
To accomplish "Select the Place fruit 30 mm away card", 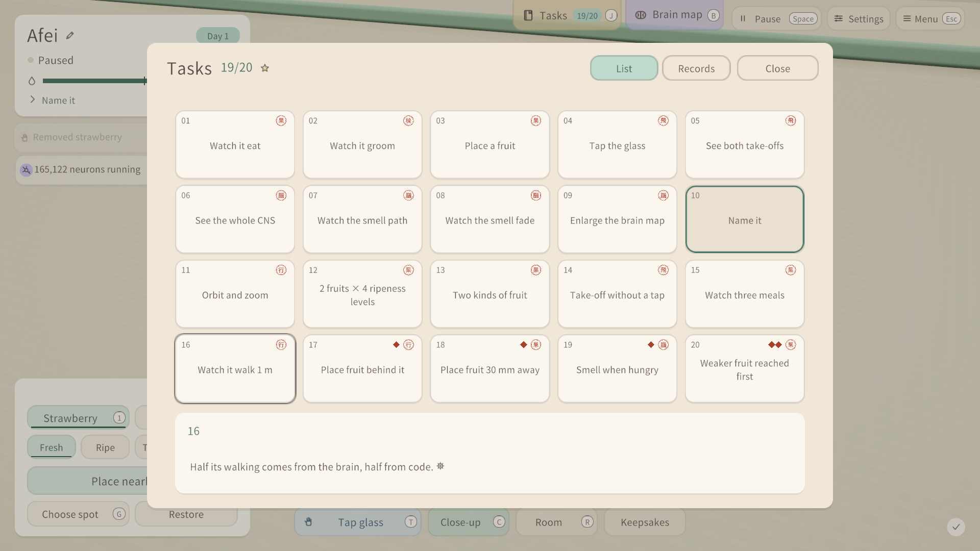I will (x=490, y=369).
